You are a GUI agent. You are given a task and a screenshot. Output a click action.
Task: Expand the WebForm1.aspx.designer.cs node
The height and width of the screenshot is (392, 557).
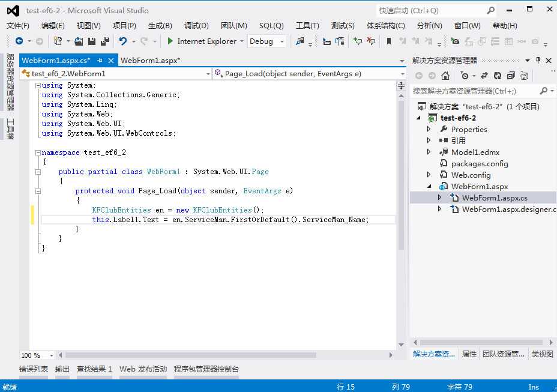[x=439, y=209]
